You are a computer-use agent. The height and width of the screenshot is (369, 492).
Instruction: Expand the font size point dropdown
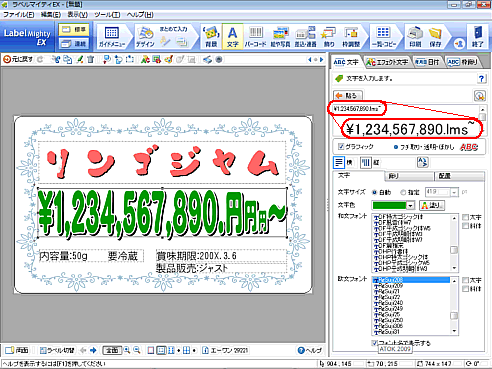[x=454, y=192]
